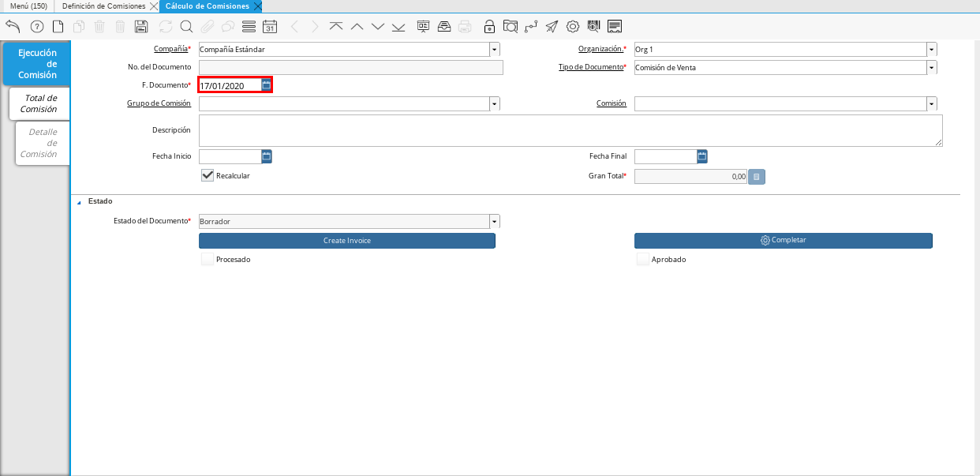Click the Undo changes arrow icon
980x476 pixels.
[13, 26]
